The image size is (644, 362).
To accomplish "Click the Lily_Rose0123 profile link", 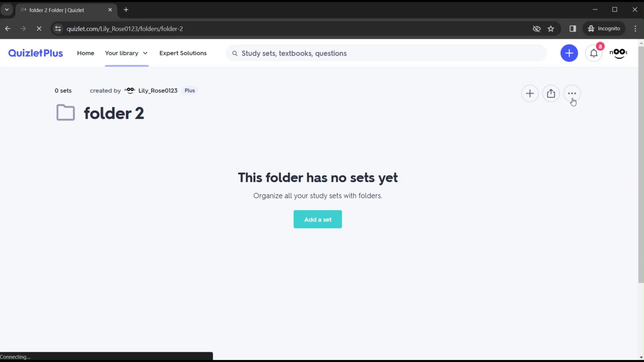I will pos(158,90).
